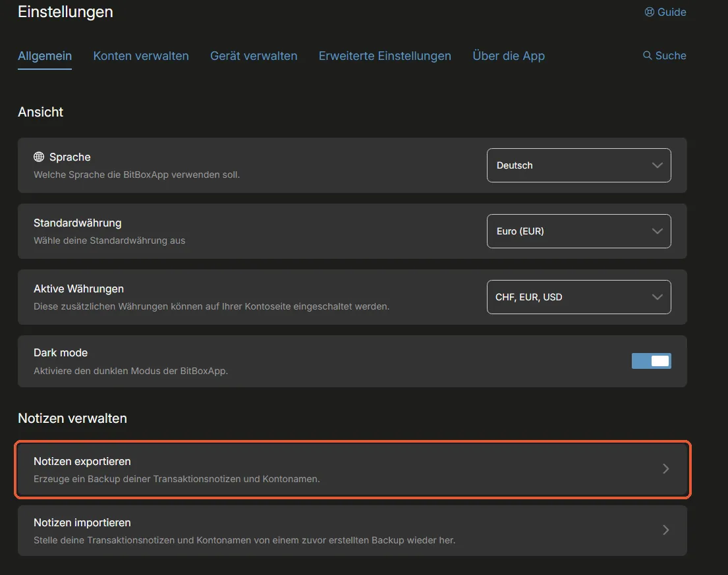The image size is (728, 575).
Task: Expand the Euro (EUR) currency dropdown
Action: [578, 231]
